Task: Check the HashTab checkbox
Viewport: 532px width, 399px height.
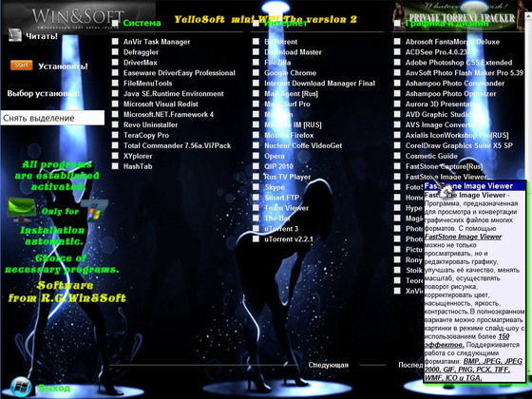Action: [x=115, y=166]
